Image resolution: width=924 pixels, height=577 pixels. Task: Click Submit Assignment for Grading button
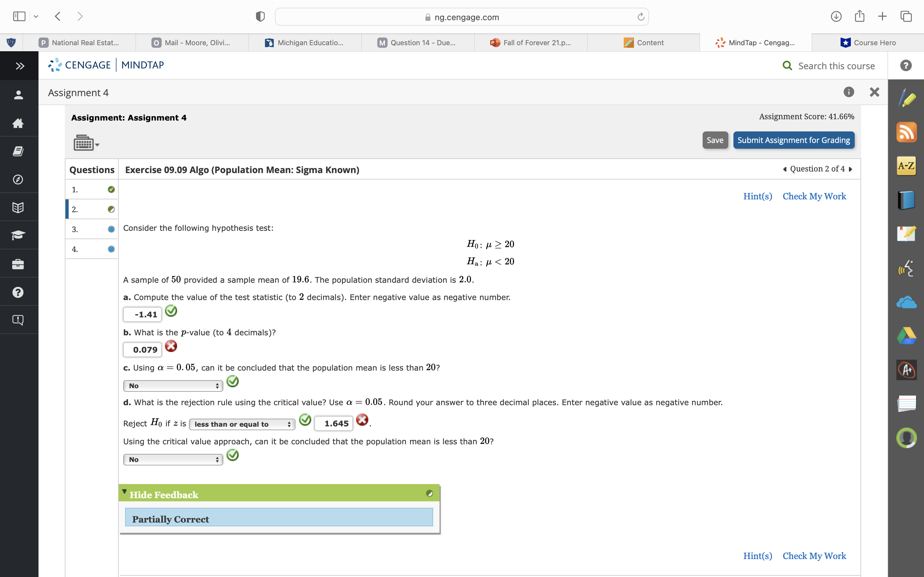(793, 140)
